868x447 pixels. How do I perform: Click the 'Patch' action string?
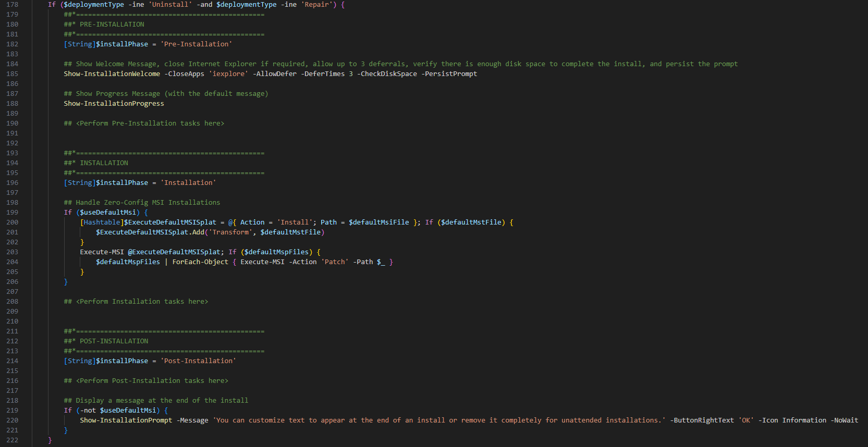tap(335, 262)
